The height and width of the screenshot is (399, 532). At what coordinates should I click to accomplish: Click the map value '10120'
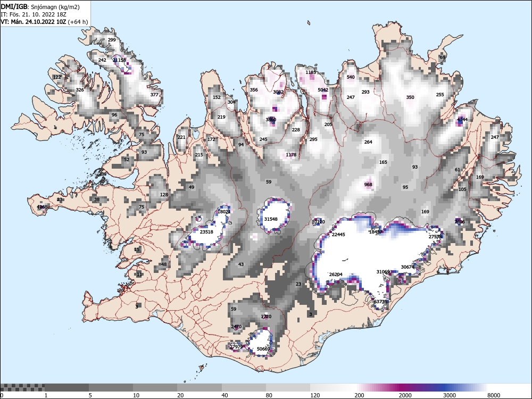click(x=318, y=222)
